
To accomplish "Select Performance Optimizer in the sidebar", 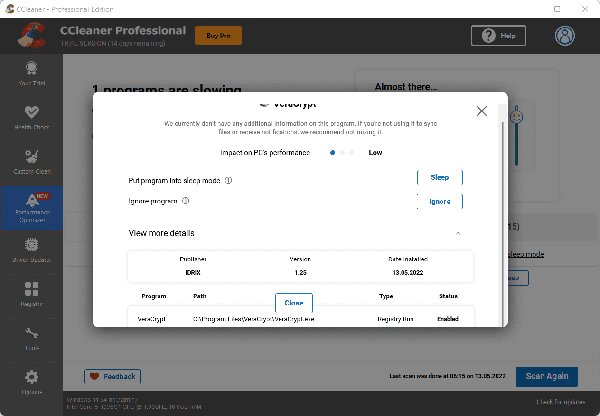I will pyautogui.click(x=32, y=208).
